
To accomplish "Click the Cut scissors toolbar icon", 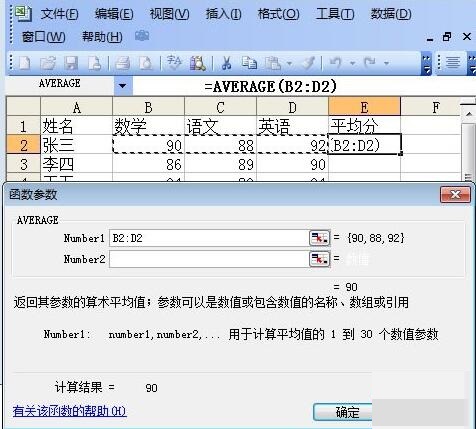I will tap(226, 63).
